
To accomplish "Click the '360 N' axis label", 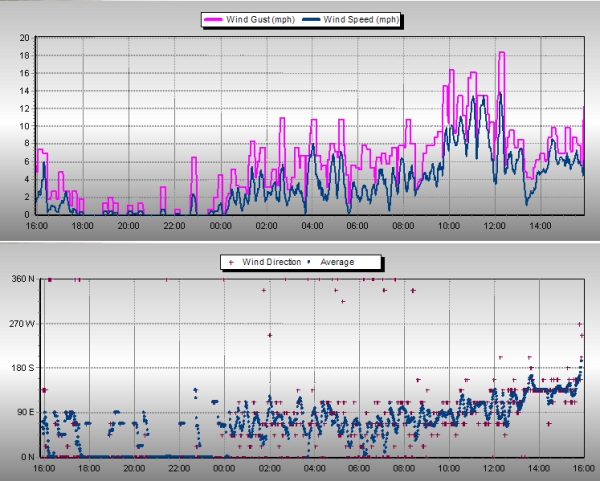I will point(21,280).
